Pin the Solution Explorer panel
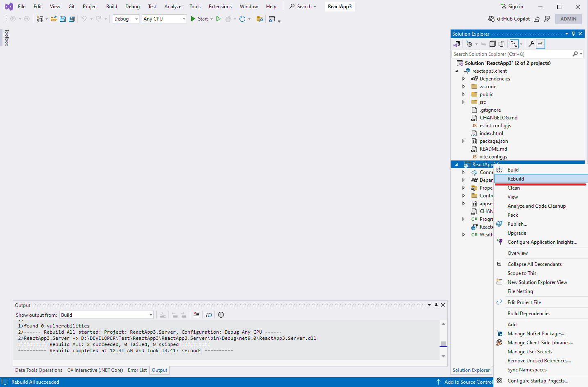 point(573,34)
